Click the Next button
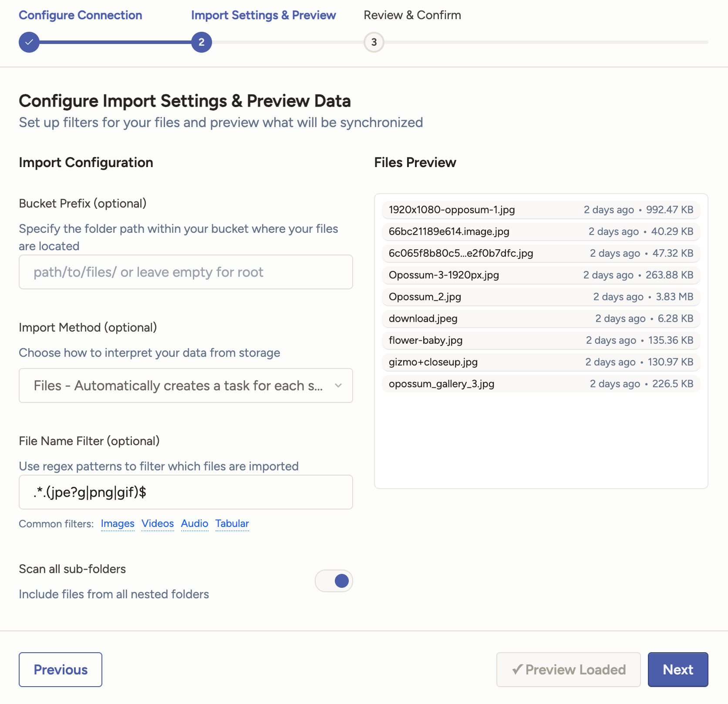This screenshot has width=728, height=704. (x=677, y=670)
